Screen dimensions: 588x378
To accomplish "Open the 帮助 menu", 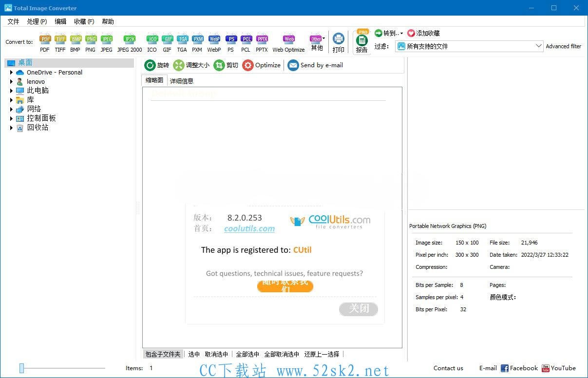I will click(x=108, y=21).
